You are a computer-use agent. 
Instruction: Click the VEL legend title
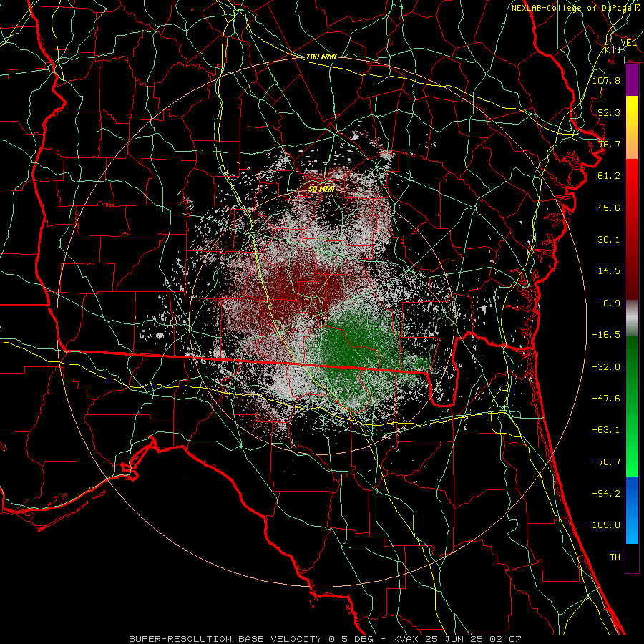point(628,43)
